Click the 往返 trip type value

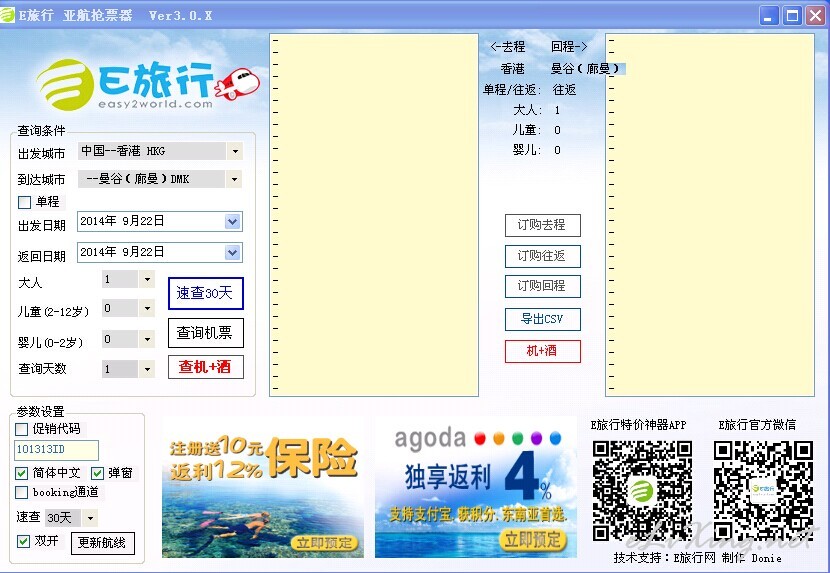(x=564, y=90)
